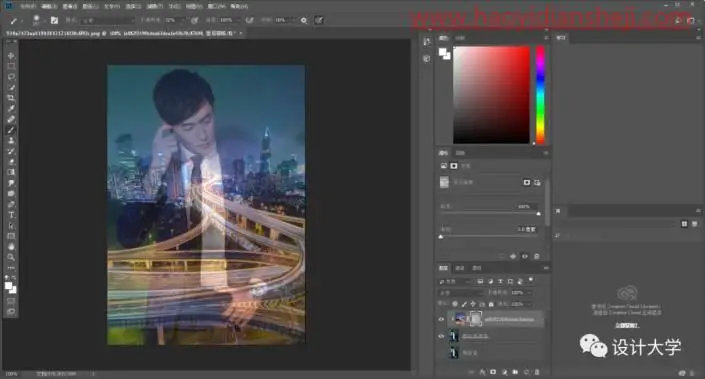Select the Crop tool

click(11, 98)
